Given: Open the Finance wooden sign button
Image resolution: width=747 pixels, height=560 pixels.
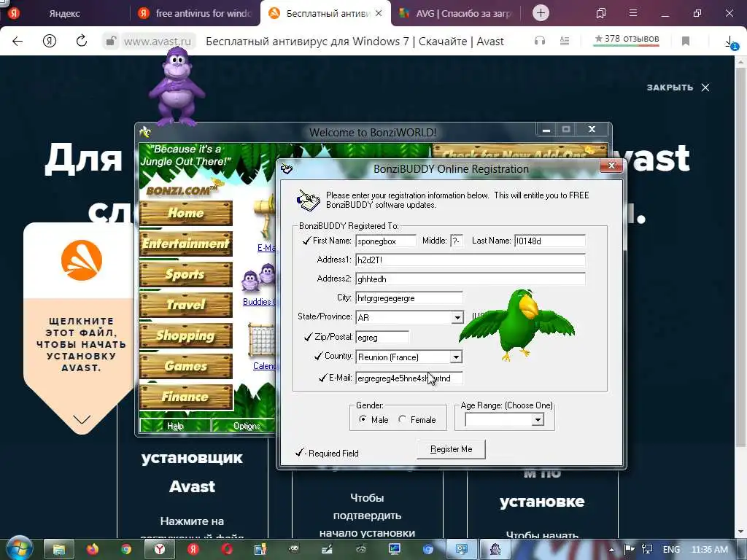Looking at the screenshot, I should pyautogui.click(x=186, y=396).
